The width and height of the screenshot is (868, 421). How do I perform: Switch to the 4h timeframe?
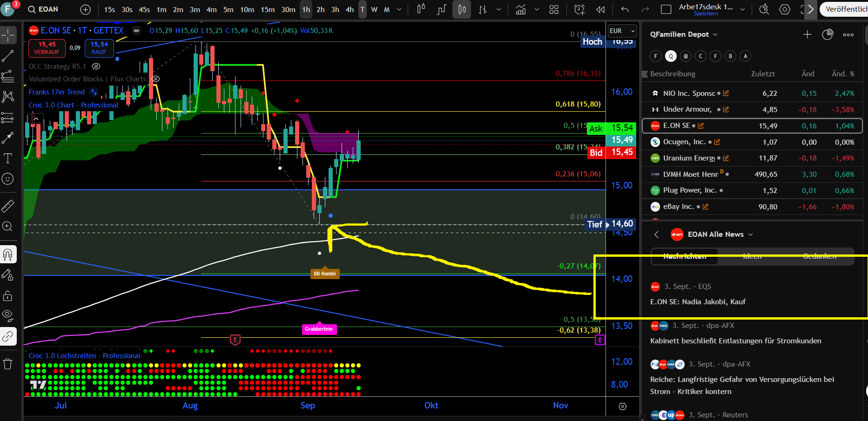(x=350, y=9)
